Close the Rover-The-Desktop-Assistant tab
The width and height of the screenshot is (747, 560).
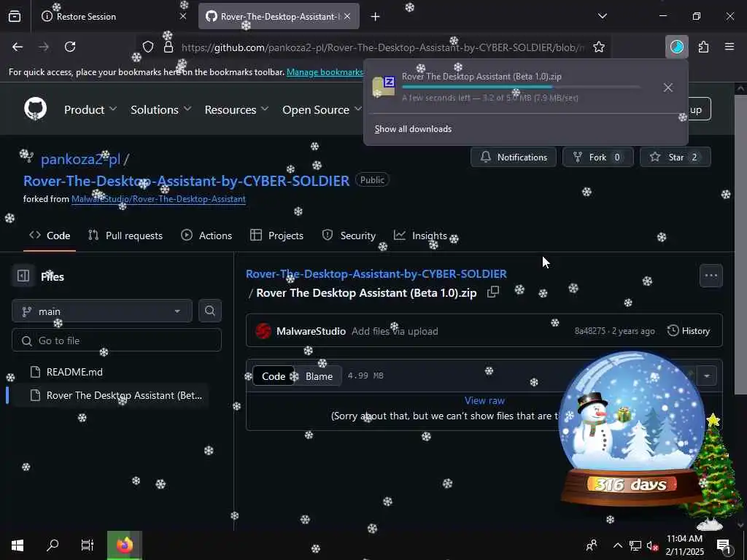pos(347,16)
